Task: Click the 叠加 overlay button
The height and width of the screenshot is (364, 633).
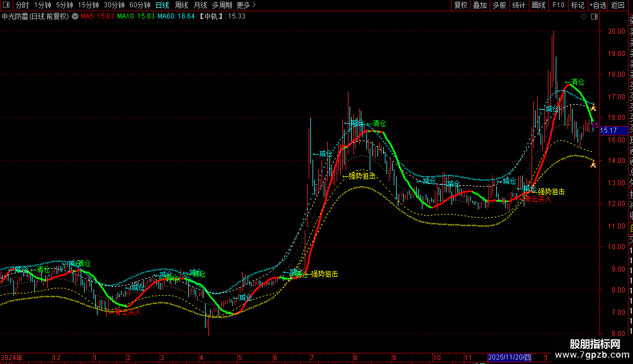Action: pyautogui.click(x=480, y=5)
